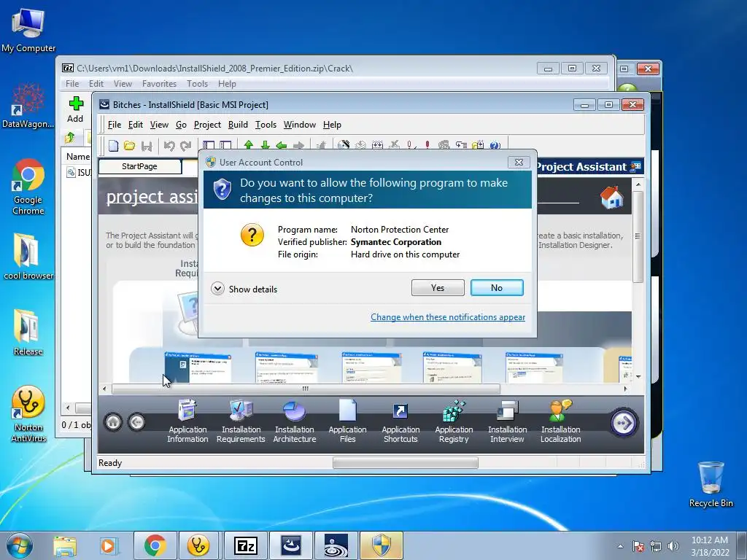Screen dimensions: 747x560
Task: Click the horizontal scrollbar thumb in Project Assistant
Action: coord(306,389)
